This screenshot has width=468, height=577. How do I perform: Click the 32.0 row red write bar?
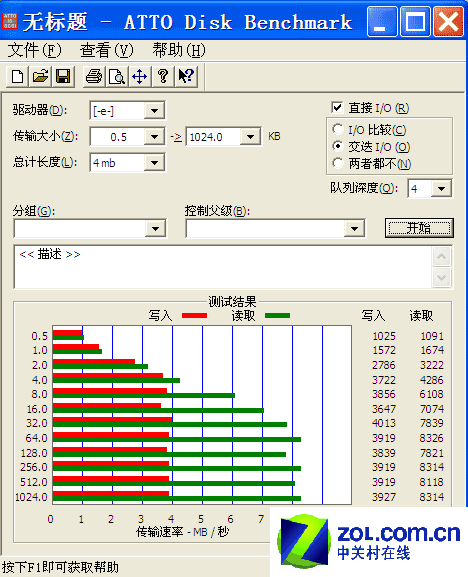coord(112,420)
